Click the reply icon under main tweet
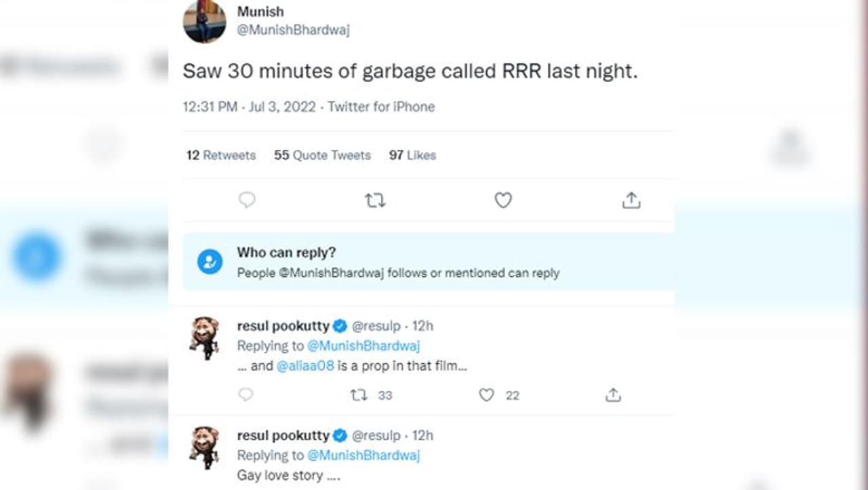This screenshot has height=490, width=868. click(247, 200)
